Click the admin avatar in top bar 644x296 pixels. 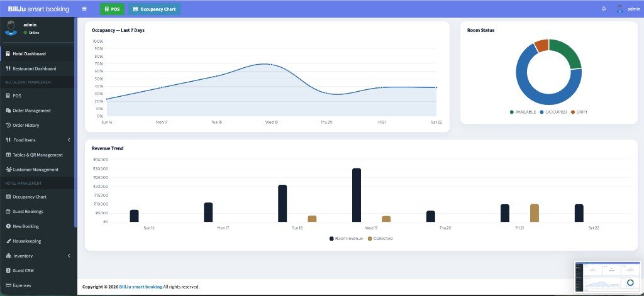[x=620, y=9]
